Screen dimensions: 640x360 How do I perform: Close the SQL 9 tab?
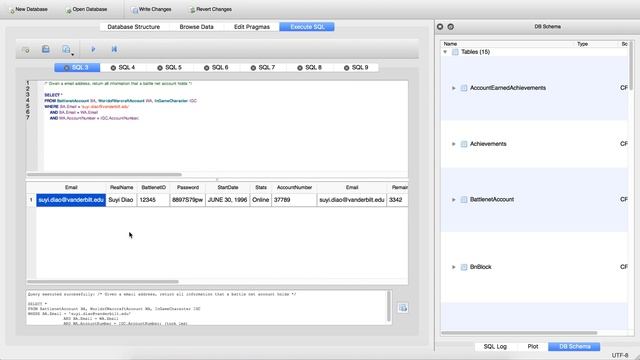pyautogui.click(x=346, y=68)
